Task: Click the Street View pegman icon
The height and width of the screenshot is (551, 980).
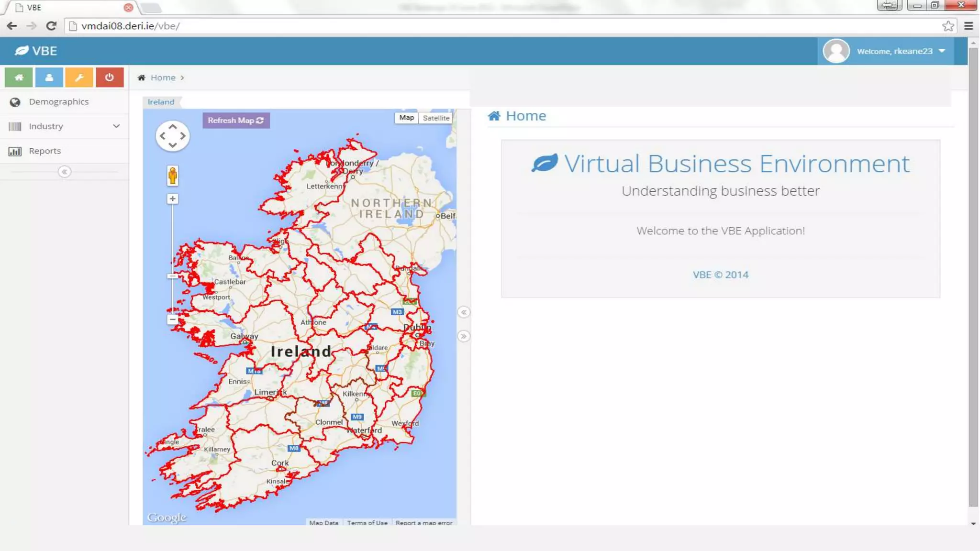Action: [173, 176]
